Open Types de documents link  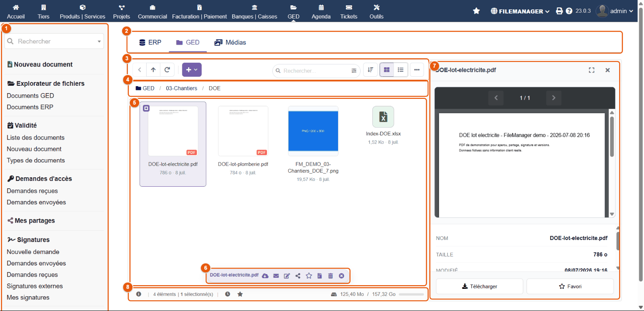coord(36,160)
